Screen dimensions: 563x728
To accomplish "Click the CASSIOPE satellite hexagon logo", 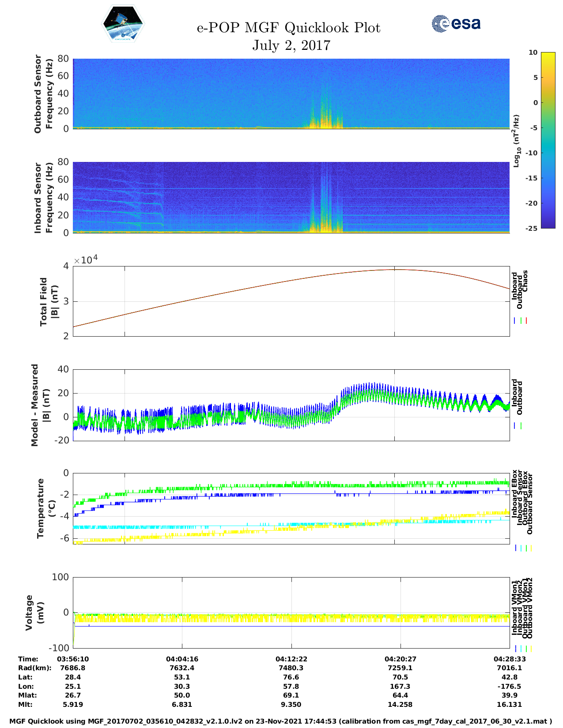I will pyautogui.click(x=123, y=24).
